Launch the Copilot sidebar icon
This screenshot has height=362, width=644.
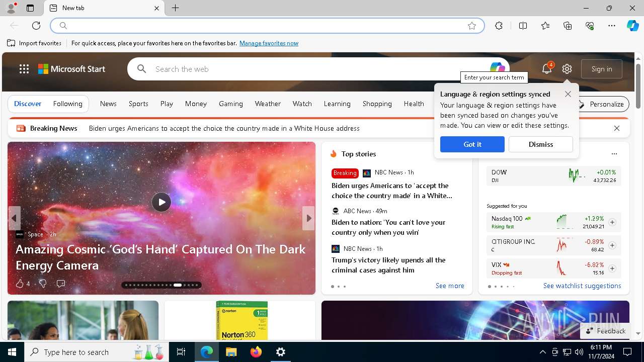632,26
